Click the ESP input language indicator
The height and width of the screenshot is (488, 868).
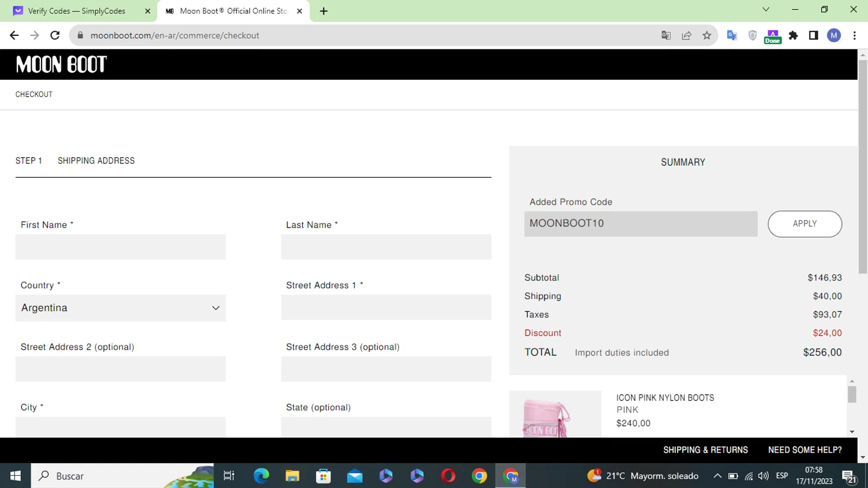(x=782, y=476)
